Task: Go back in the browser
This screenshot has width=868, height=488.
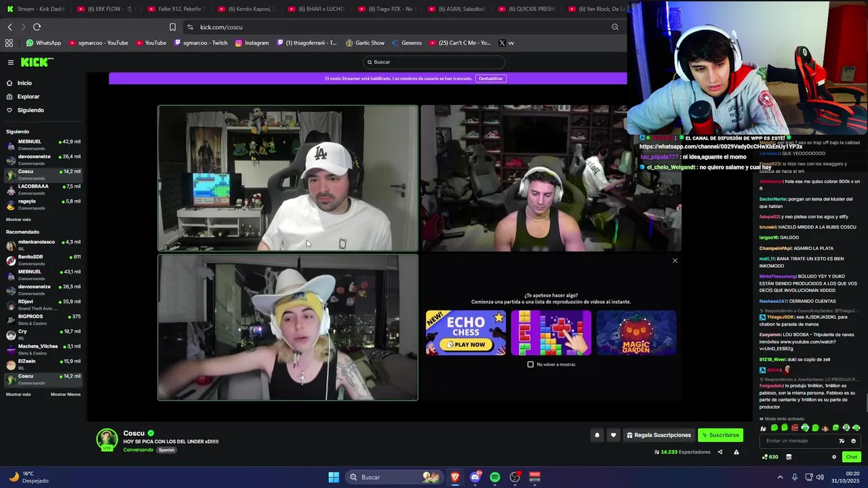Action: point(10,27)
